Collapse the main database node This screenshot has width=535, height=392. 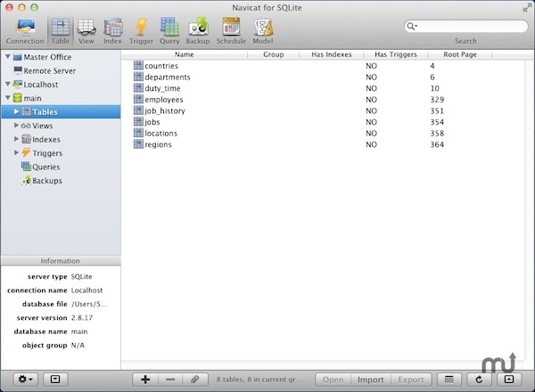click(8, 98)
